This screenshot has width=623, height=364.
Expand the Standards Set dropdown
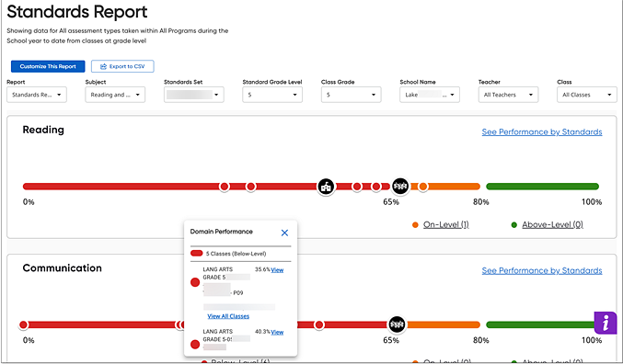194,95
